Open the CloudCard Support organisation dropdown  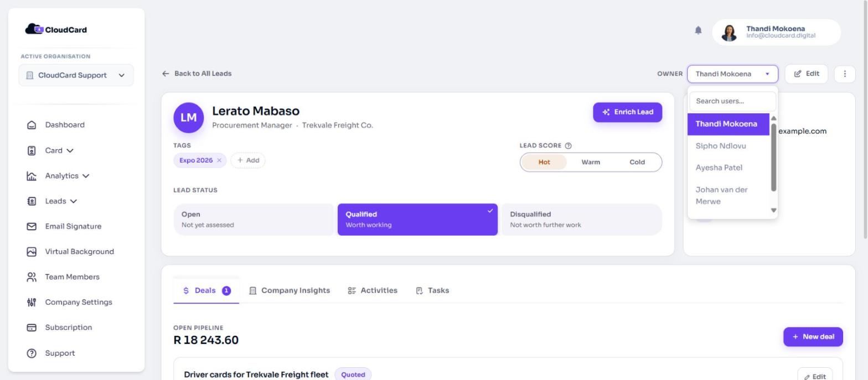point(76,75)
